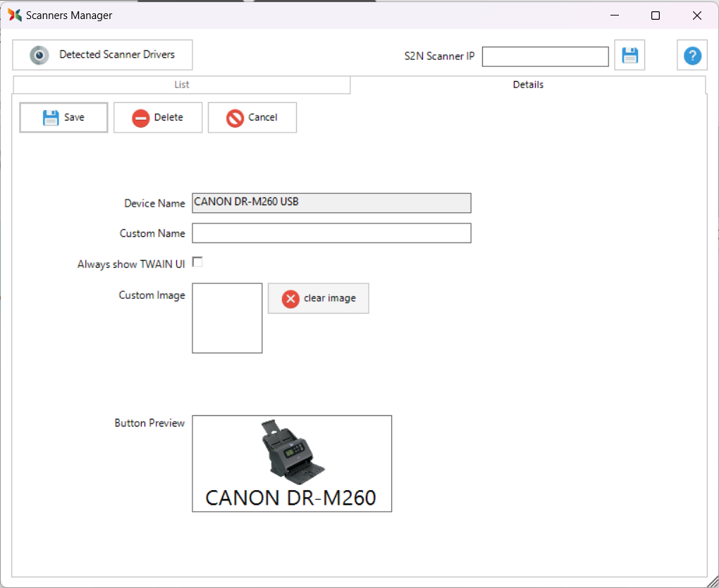Save the scanner details
This screenshot has width=719, height=588.
click(63, 118)
